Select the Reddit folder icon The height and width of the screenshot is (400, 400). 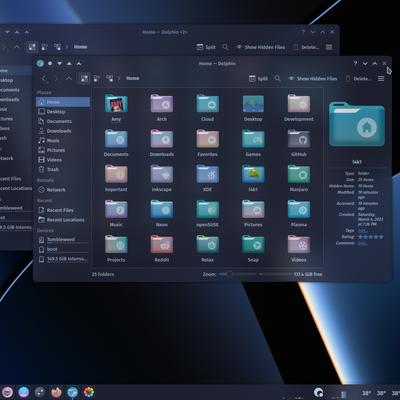point(162,245)
